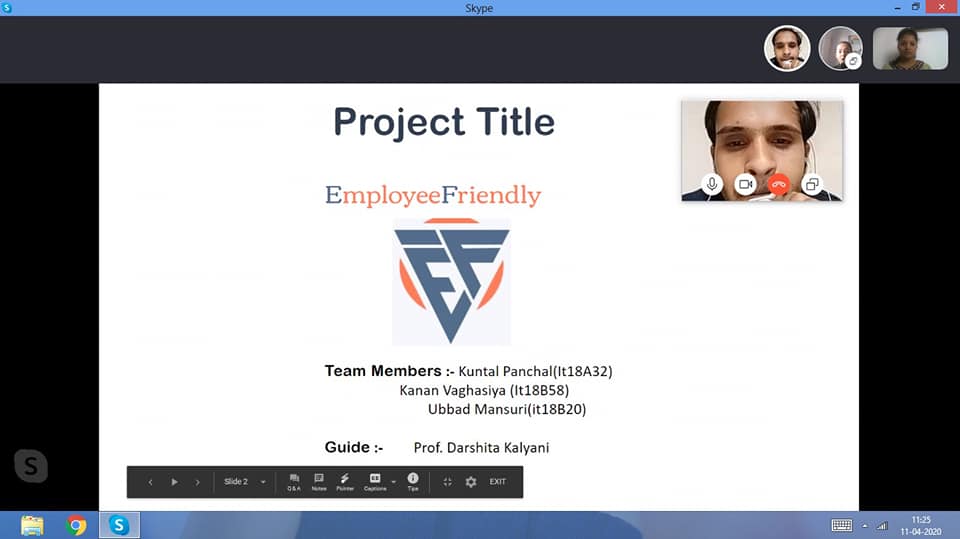
Task: Play the slideshow presentation
Action: pyautogui.click(x=174, y=482)
